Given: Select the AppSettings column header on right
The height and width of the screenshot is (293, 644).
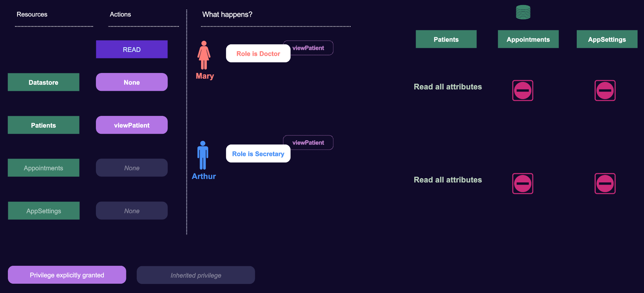Looking at the screenshot, I should (x=607, y=39).
